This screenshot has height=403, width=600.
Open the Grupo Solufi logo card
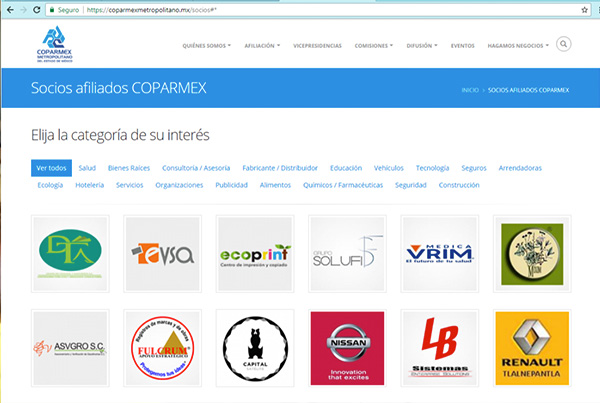click(347, 254)
